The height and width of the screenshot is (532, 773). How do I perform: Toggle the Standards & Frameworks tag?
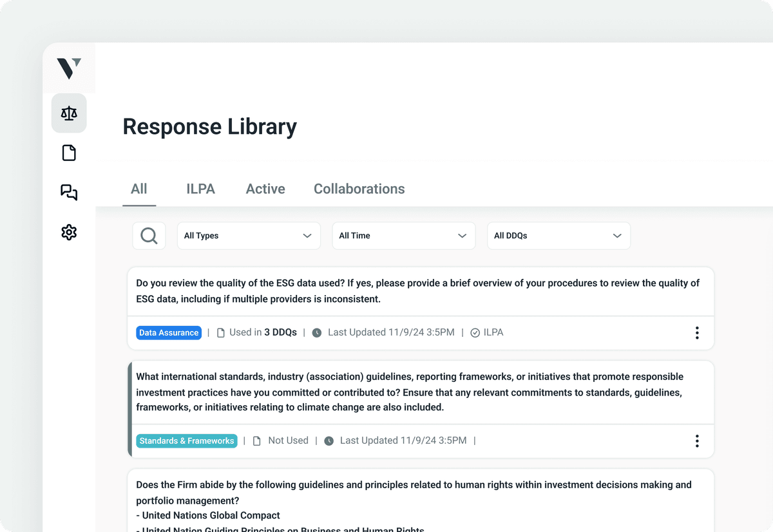[187, 441]
